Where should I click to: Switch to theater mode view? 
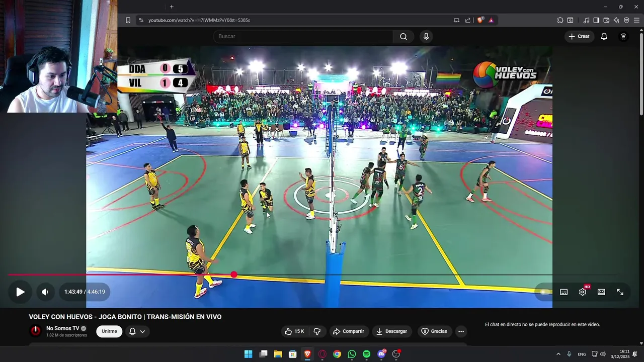(601, 292)
